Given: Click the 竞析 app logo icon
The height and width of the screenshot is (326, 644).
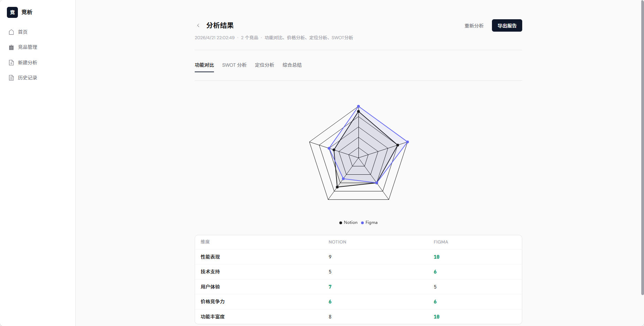Looking at the screenshot, I should click(12, 12).
